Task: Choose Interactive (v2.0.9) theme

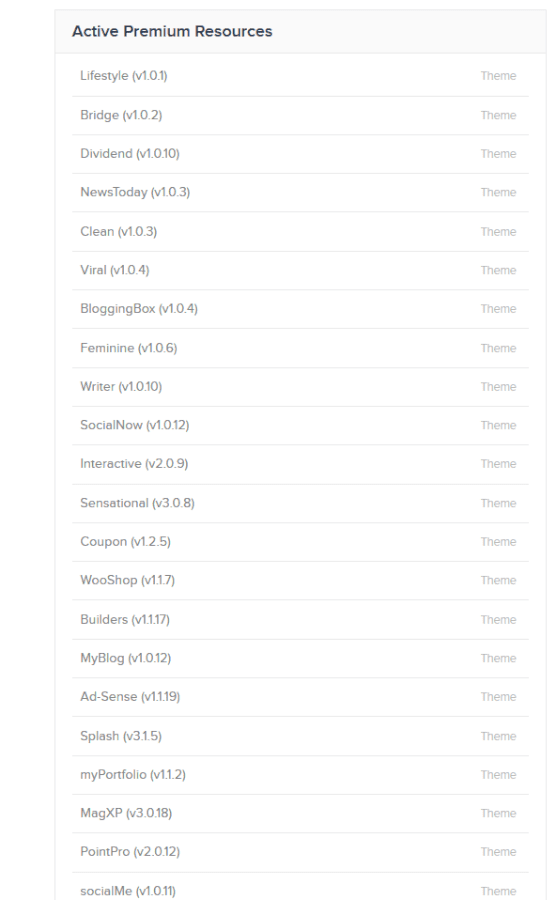Action: click(x=300, y=464)
